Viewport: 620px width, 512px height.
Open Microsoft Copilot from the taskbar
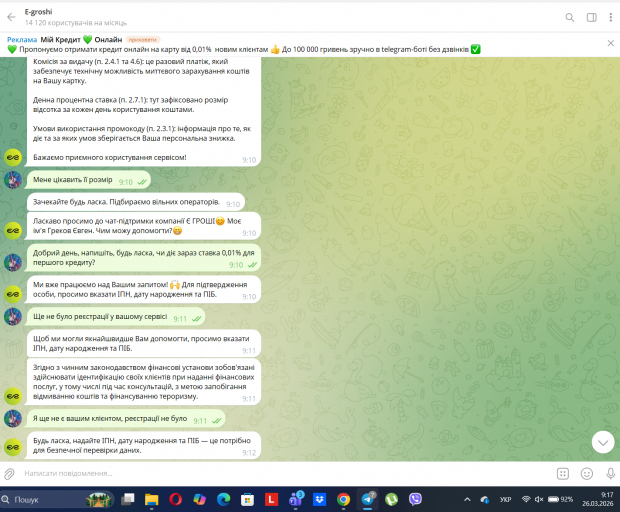click(x=200, y=499)
